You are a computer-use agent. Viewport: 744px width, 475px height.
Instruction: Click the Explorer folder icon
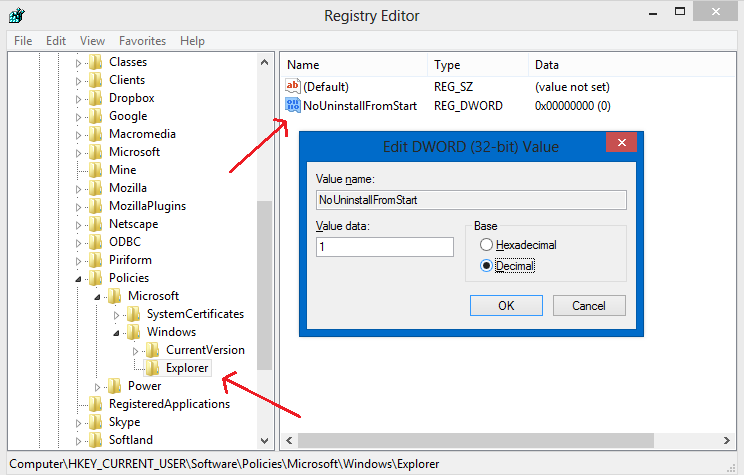153,368
